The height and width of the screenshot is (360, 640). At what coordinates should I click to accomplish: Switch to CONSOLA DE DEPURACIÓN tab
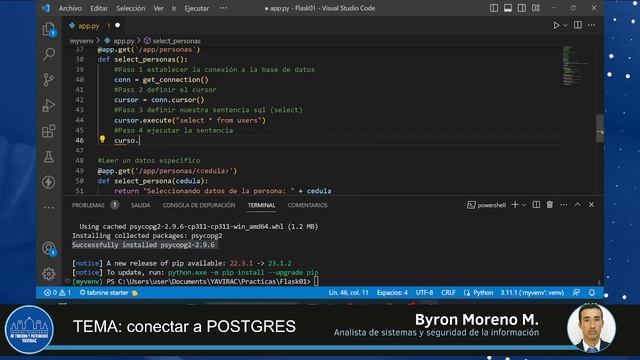tap(199, 205)
